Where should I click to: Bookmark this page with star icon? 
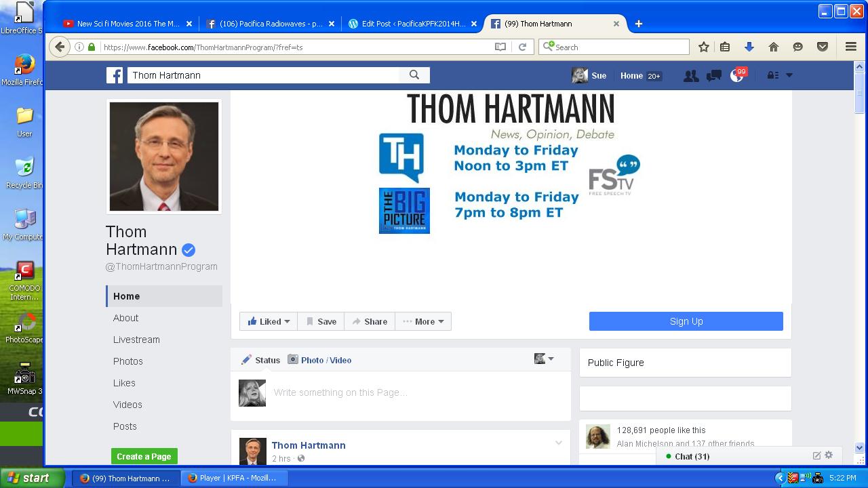coord(704,47)
